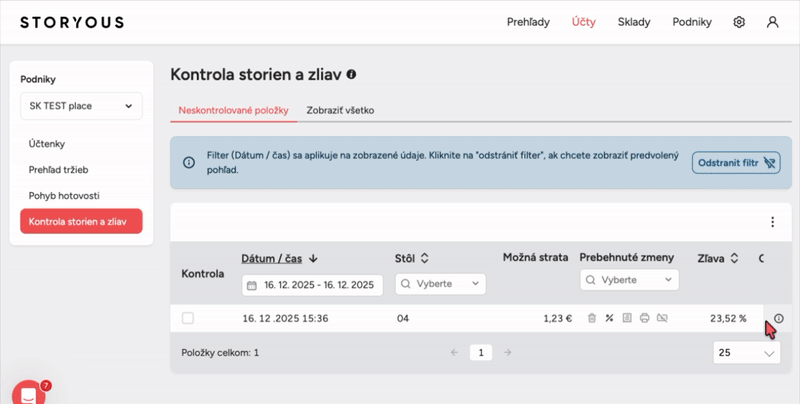Switch to the Zobraziť všetko tab

click(340, 110)
